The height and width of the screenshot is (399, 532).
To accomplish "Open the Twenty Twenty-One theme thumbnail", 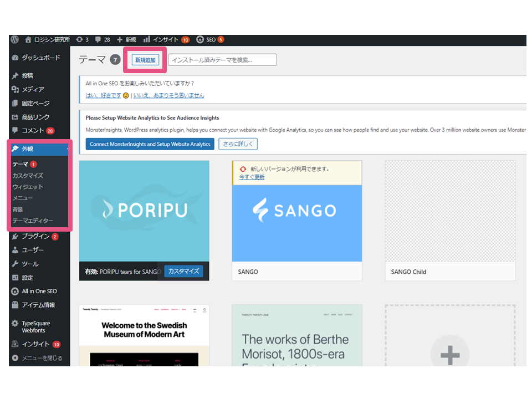I will click(297, 335).
